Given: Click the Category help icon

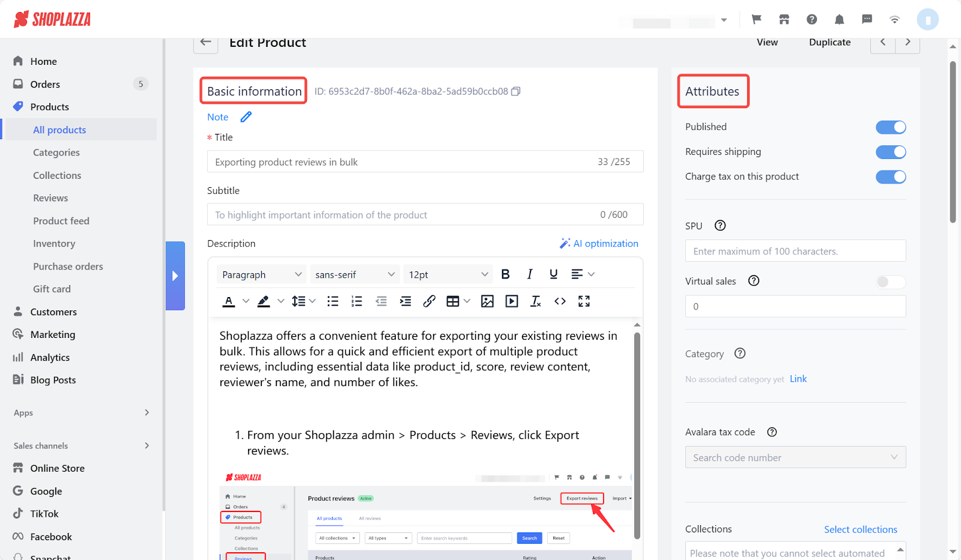Looking at the screenshot, I should [x=740, y=354].
